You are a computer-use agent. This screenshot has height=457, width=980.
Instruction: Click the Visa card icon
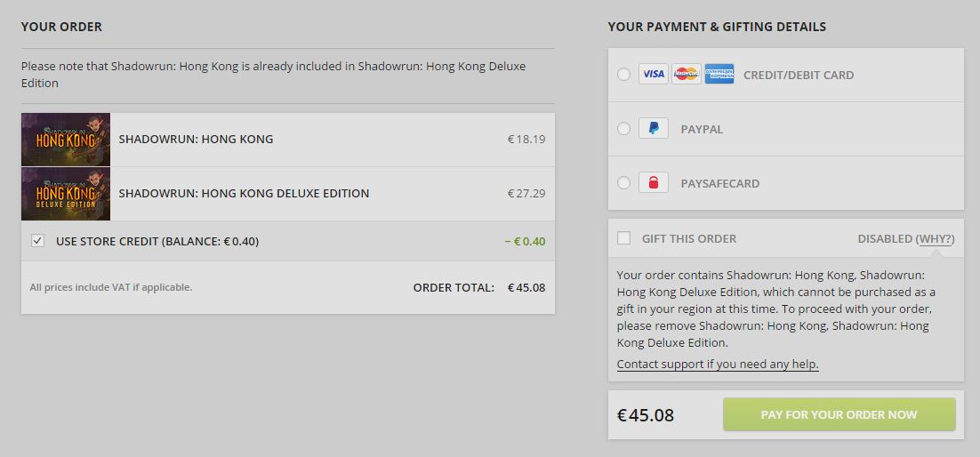point(653,75)
